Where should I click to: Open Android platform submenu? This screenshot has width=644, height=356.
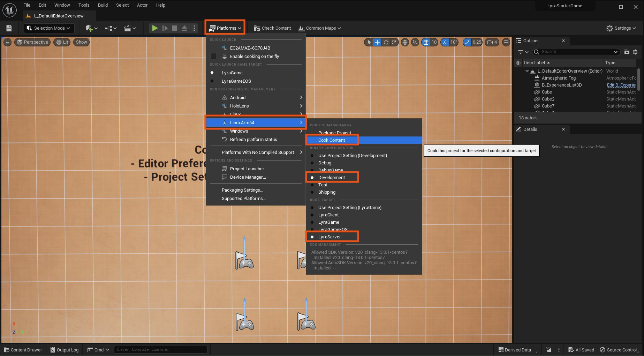pyautogui.click(x=256, y=98)
